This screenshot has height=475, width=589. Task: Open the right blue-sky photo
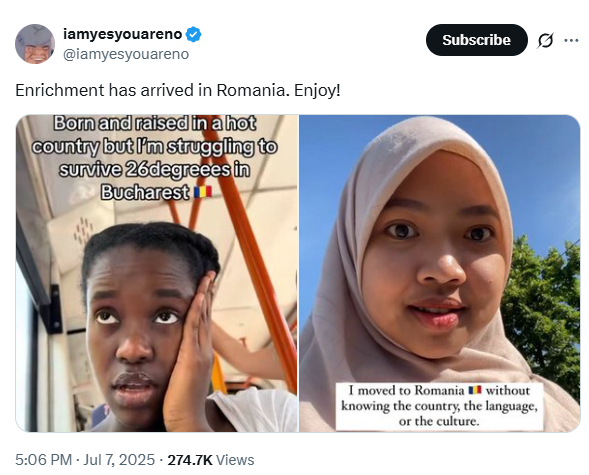[x=439, y=273]
